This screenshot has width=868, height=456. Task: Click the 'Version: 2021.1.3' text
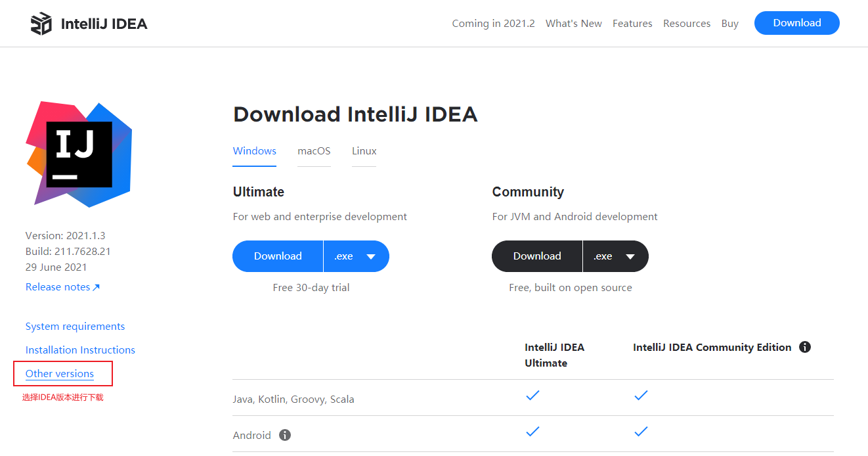point(66,235)
